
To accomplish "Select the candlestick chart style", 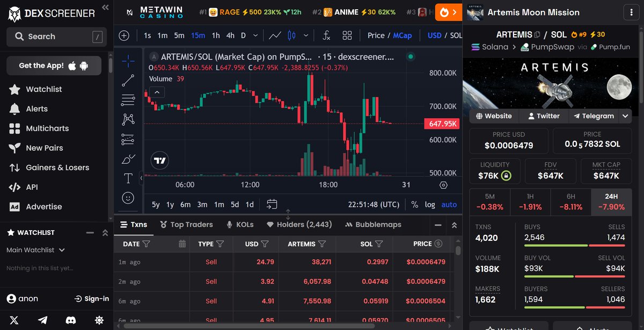I will (292, 35).
